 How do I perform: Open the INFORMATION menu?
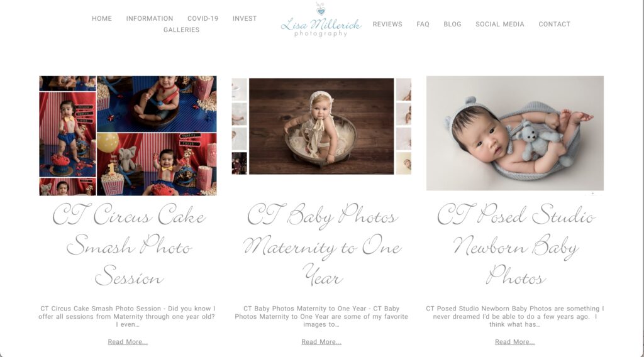150,18
